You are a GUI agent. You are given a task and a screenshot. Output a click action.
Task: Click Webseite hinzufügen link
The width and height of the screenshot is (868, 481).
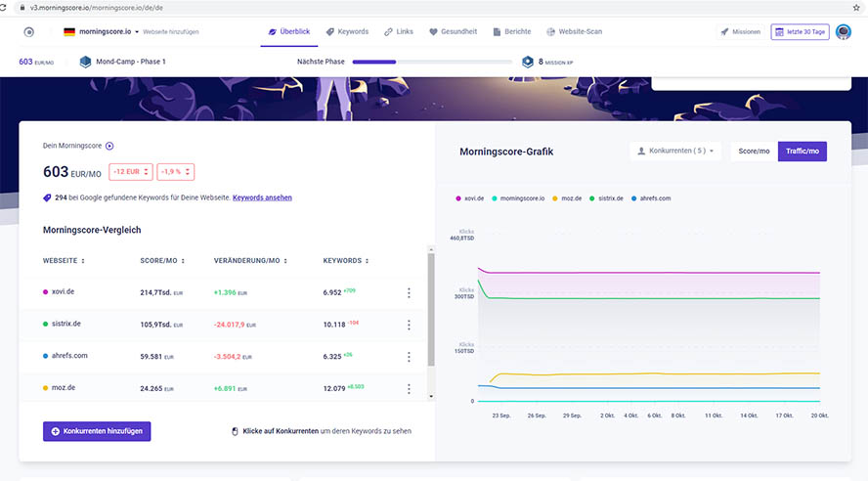(170, 32)
